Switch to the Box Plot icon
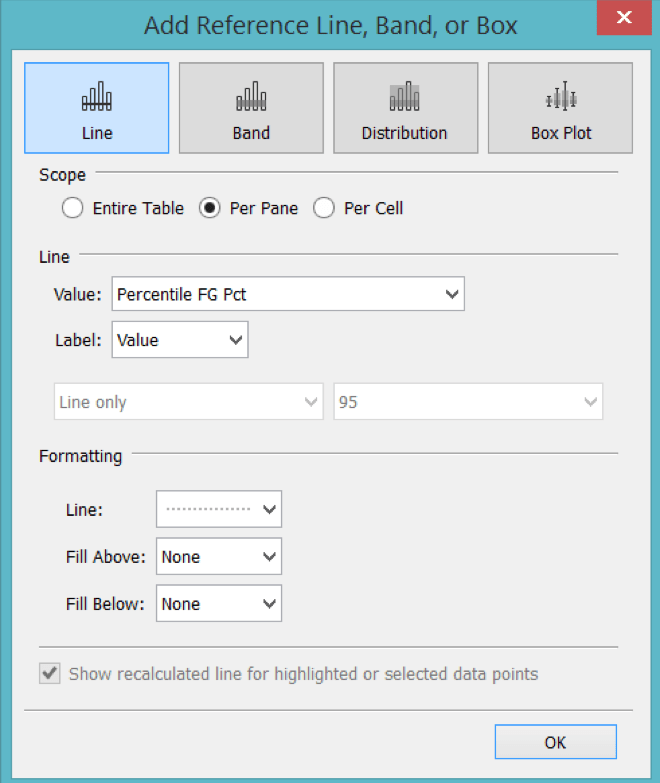This screenshot has width=660, height=783. click(x=561, y=98)
